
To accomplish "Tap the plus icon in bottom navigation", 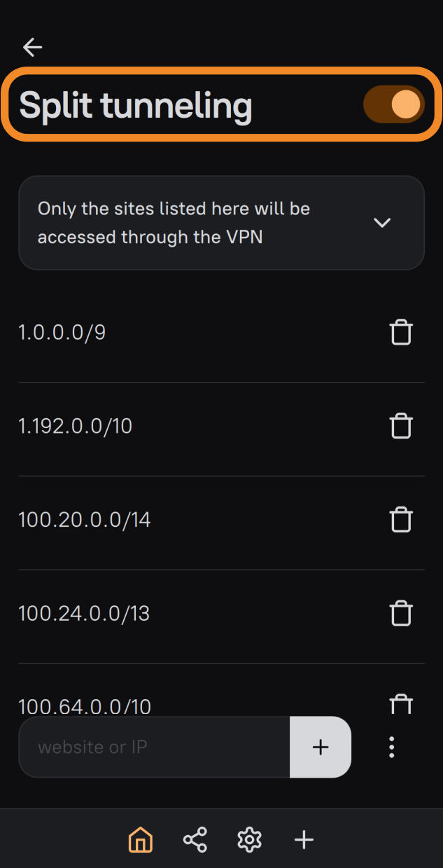I will pos(304,839).
